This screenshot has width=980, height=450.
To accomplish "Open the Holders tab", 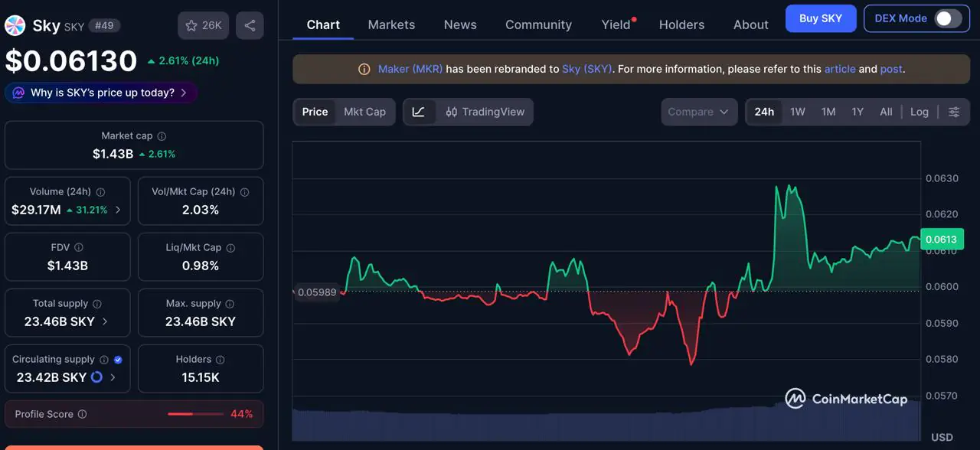I will pyautogui.click(x=681, y=24).
